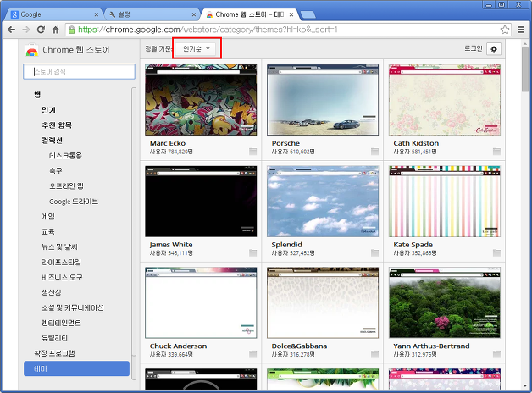Go back using the browser back arrow
The image size is (532, 393).
(11, 30)
